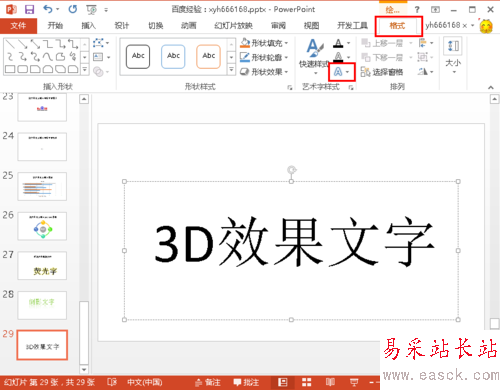The height and width of the screenshot is (390, 500).
Task: Open the 大小 (Size) dropdown button
Action: coord(453,55)
